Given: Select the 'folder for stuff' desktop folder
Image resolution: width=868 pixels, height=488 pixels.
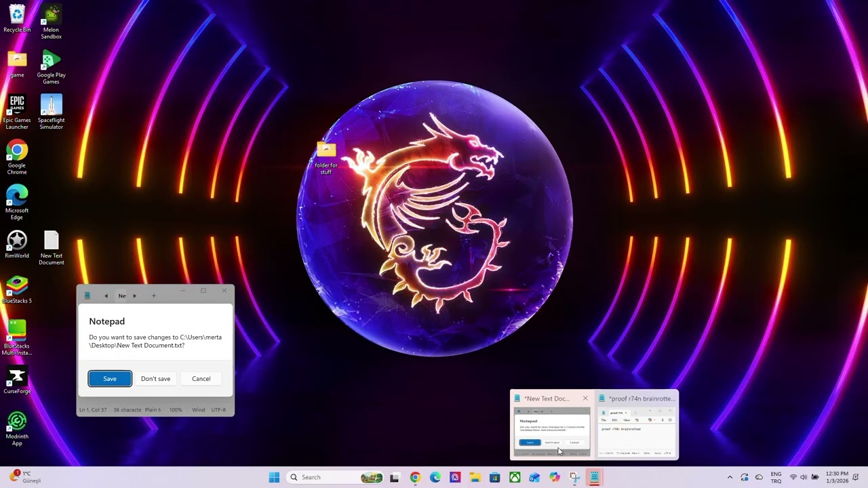Looking at the screenshot, I should click(x=325, y=159).
